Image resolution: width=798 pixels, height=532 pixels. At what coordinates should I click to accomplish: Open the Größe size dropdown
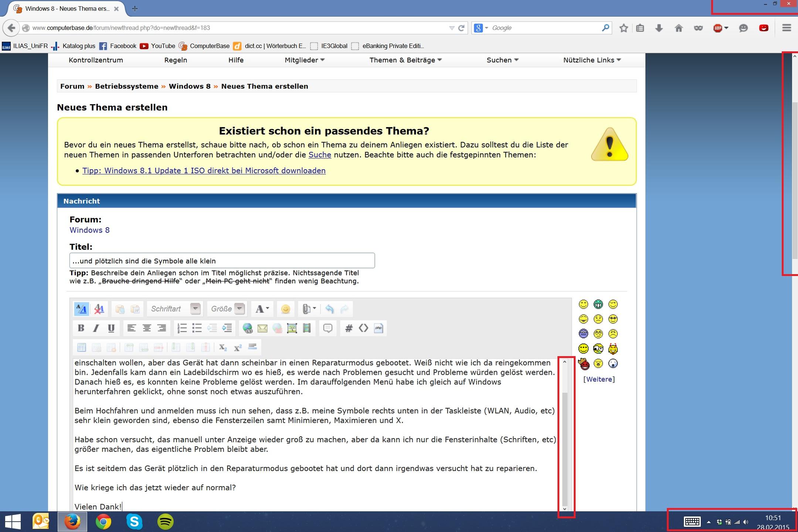tap(240, 309)
